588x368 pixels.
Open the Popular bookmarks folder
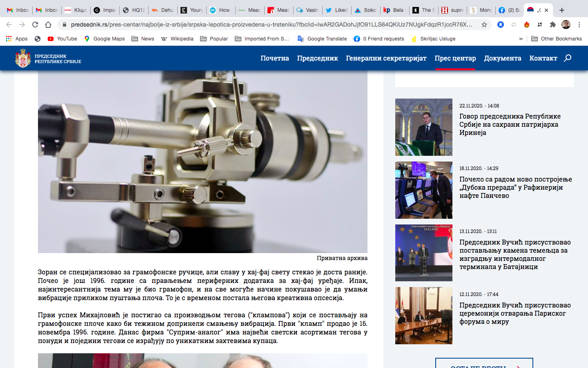coord(214,39)
